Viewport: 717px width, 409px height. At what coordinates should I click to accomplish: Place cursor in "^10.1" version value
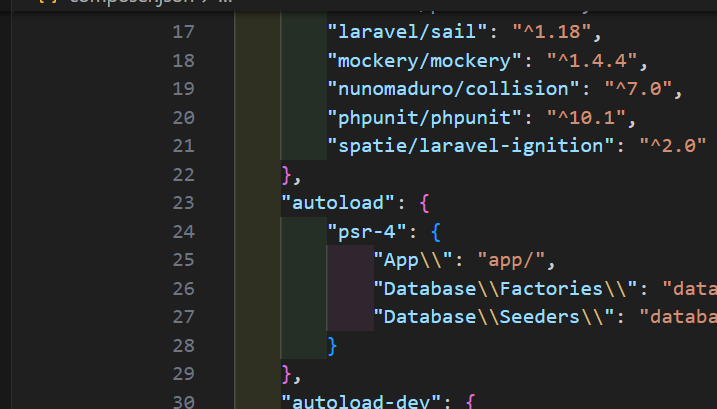(586, 118)
